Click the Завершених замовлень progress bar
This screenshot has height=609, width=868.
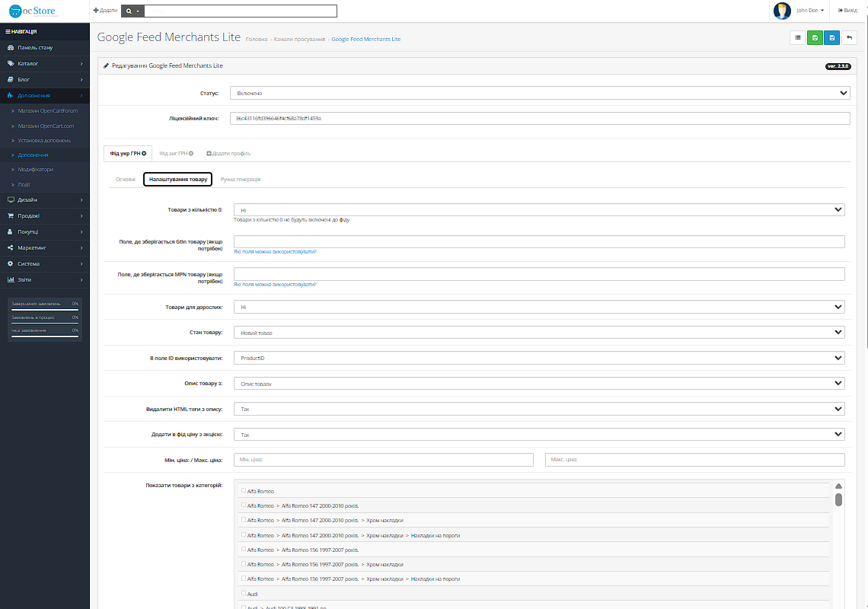(45, 310)
